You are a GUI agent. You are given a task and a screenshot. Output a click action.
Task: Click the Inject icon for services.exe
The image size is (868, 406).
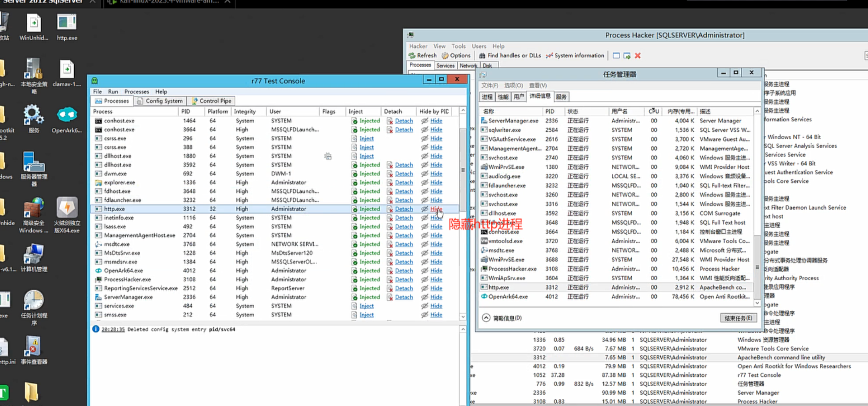click(354, 306)
